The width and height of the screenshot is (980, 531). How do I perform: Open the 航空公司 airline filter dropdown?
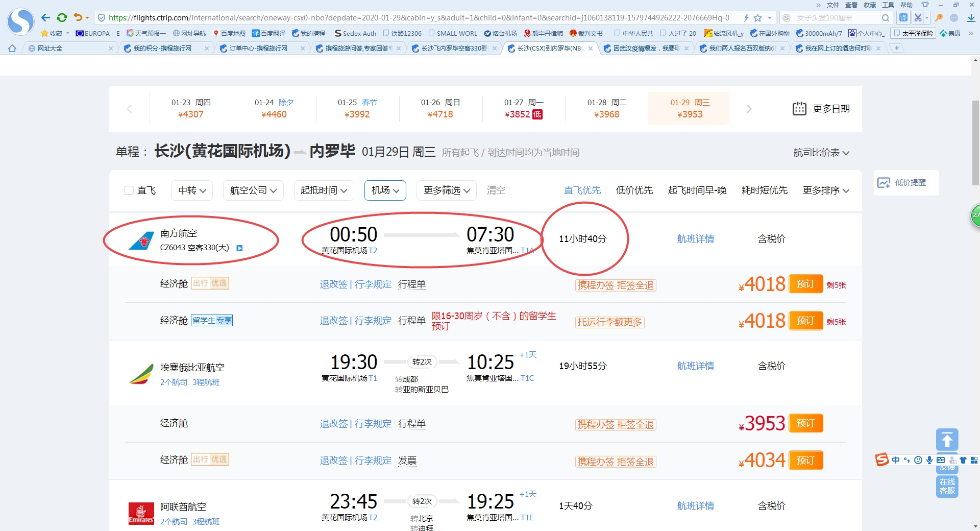pos(253,190)
